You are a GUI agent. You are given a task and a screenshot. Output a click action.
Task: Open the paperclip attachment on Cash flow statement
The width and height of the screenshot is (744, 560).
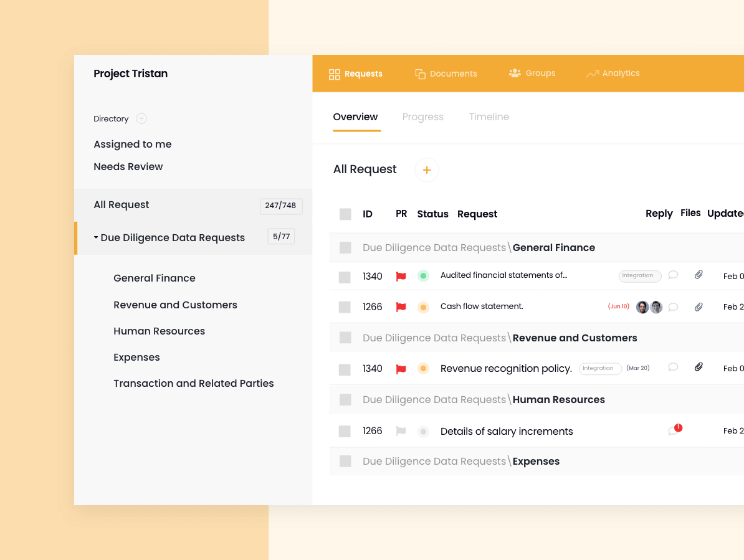tap(699, 306)
